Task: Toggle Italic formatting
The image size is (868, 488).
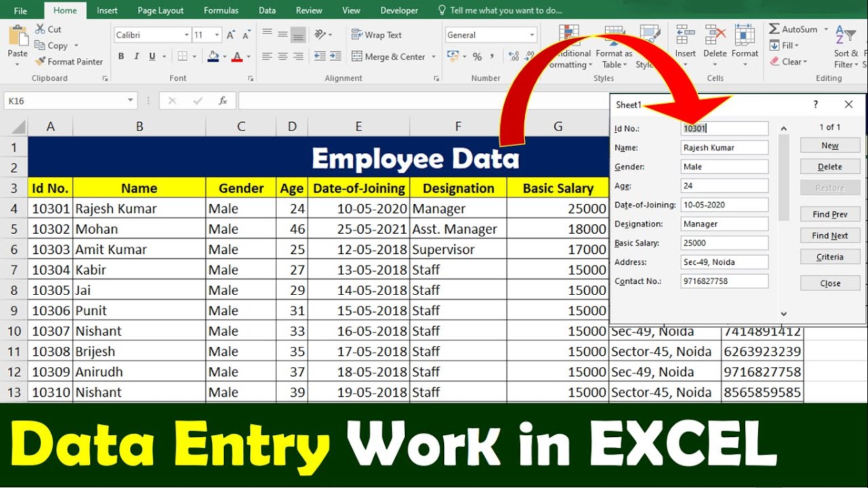Action: tap(136, 57)
